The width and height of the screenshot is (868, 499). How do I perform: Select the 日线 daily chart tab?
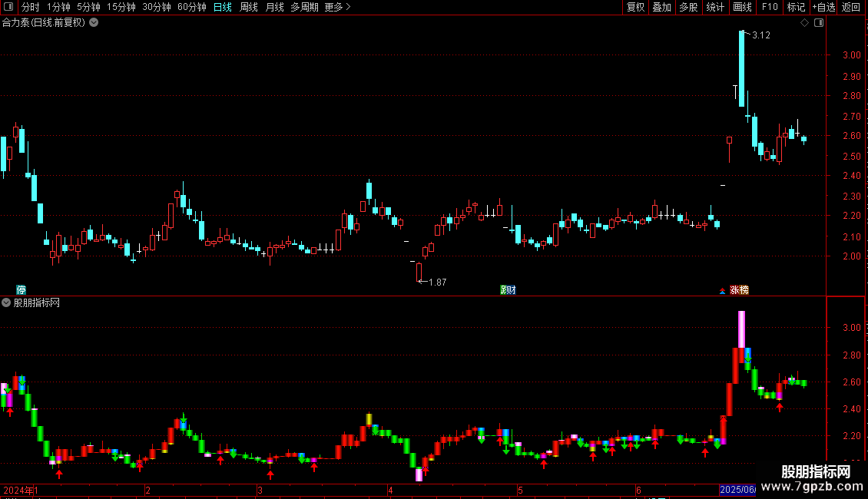tap(223, 7)
